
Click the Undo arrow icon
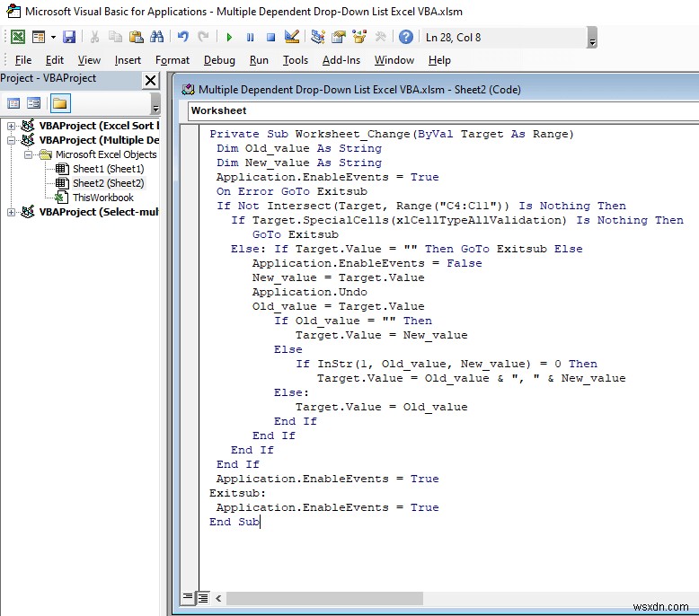point(183,37)
